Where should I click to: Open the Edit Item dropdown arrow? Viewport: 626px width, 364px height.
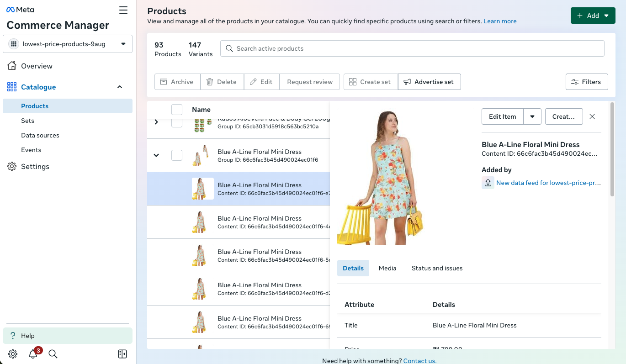532,116
